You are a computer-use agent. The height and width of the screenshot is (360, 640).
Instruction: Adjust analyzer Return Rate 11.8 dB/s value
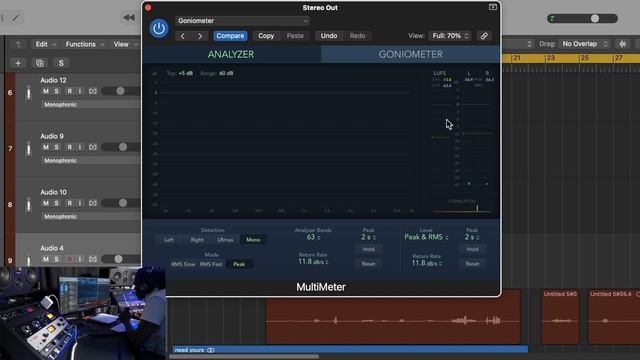click(x=313, y=262)
